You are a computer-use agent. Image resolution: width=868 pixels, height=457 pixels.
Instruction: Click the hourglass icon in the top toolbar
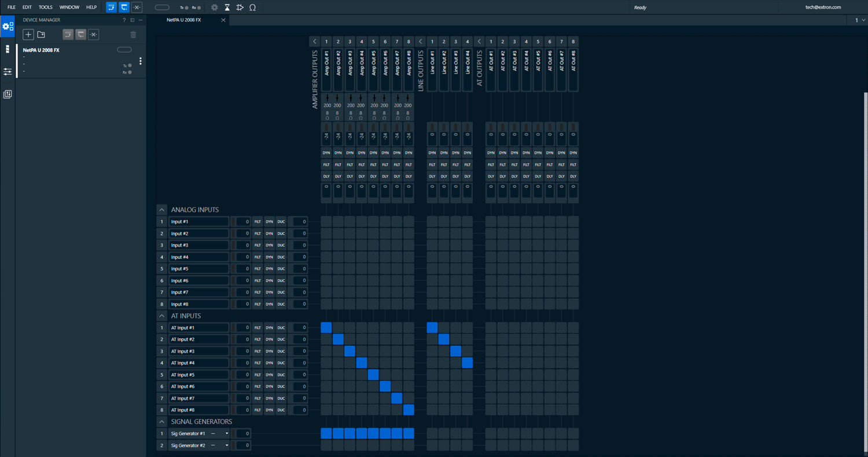click(227, 8)
